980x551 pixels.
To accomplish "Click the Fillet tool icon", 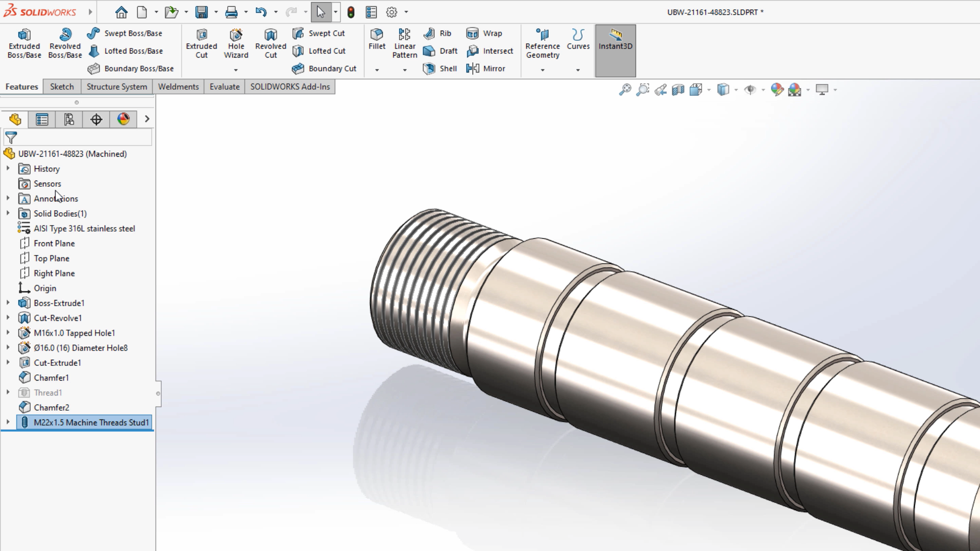I will pyautogui.click(x=377, y=35).
